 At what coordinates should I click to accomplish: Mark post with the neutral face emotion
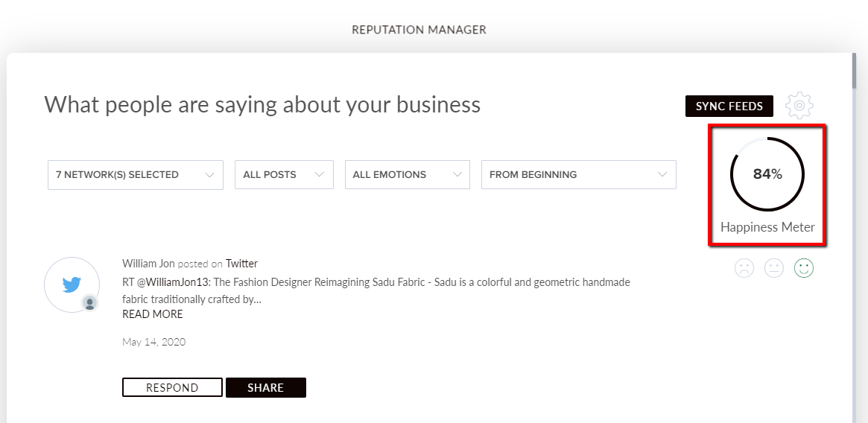coord(774,268)
